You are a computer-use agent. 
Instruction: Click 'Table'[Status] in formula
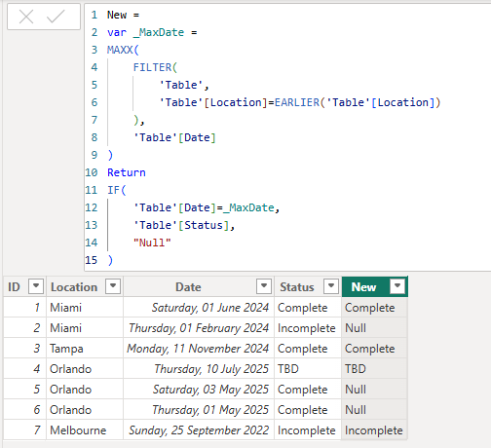181,225
